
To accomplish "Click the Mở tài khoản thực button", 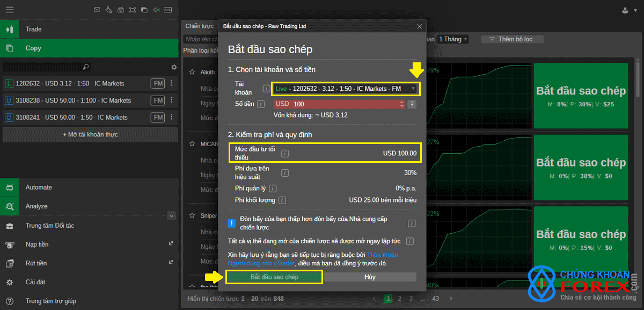I will (90, 134).
